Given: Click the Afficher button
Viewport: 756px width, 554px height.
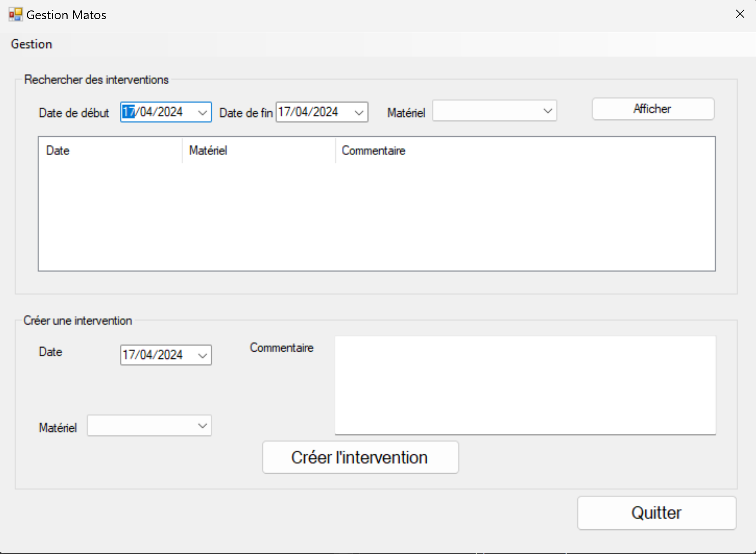Looking at the screenshot, I should [653, 109].
